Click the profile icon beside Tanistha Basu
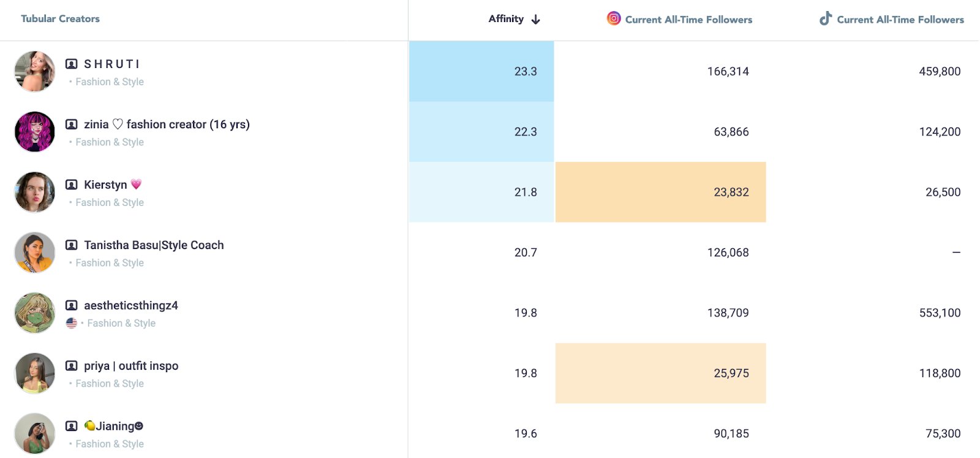The width and height of the screenshot is (980, 458). click(72, 245)
